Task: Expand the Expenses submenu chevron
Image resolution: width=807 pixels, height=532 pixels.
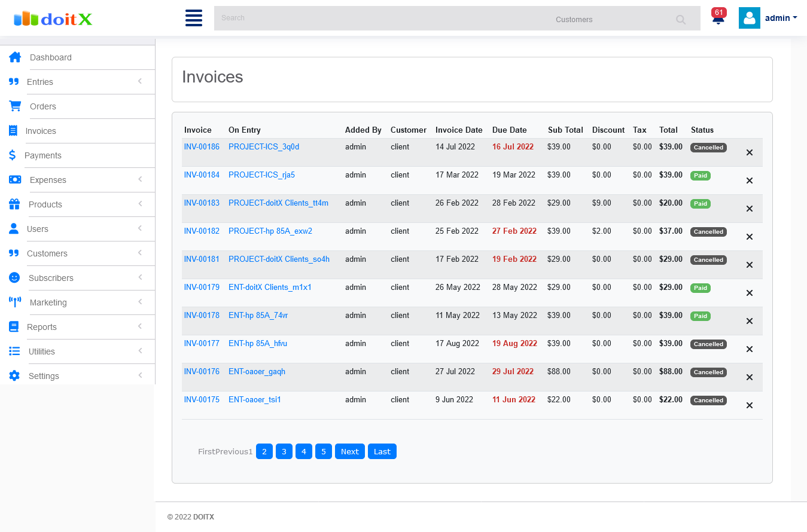Action: [x=140, y=179]
